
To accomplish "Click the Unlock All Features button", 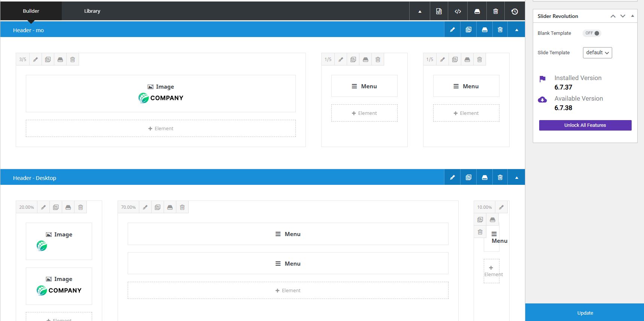I will click(x=585, y=125).
